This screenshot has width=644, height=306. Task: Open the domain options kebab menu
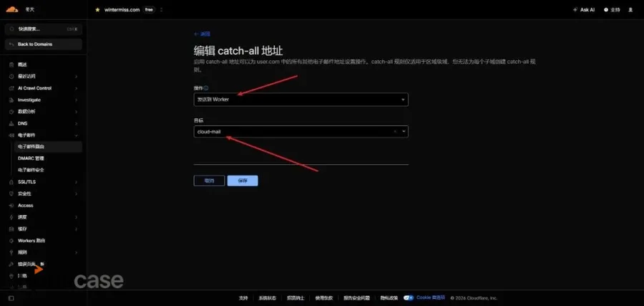[x=161, y=10]
